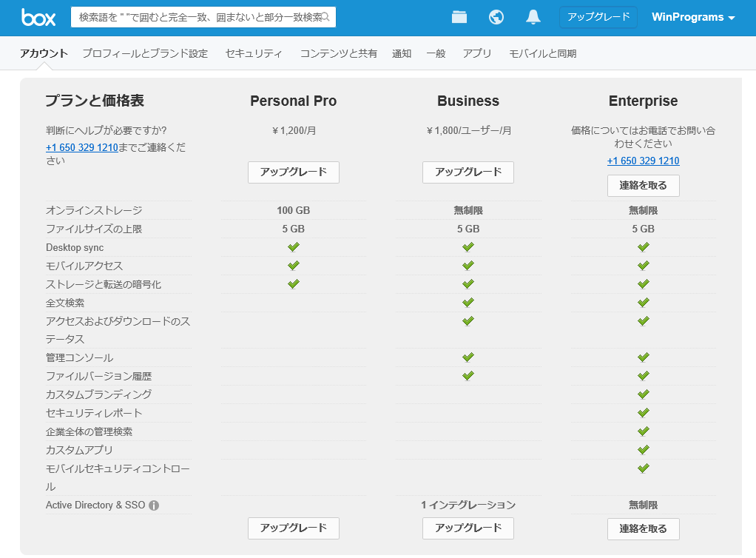
Task: Click the カスタムアプリ row label
Action: pos(80,450)
